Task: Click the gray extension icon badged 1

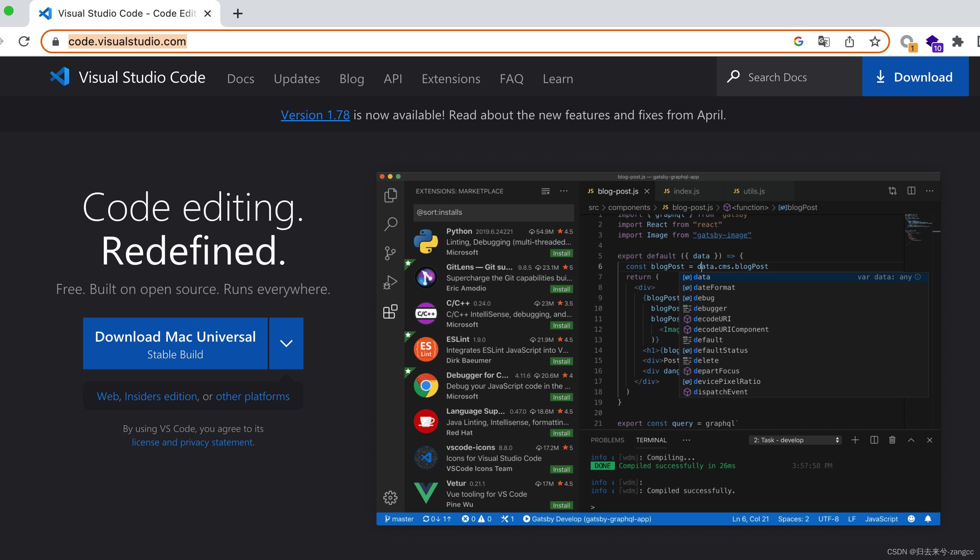Action: coord(908,42)
